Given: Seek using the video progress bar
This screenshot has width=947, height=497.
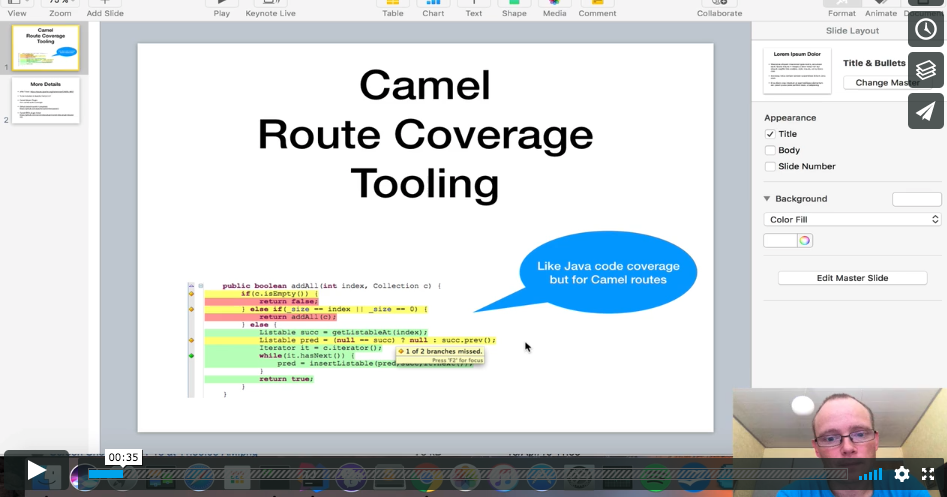Looking at the screenshot, I should (468, 475).
